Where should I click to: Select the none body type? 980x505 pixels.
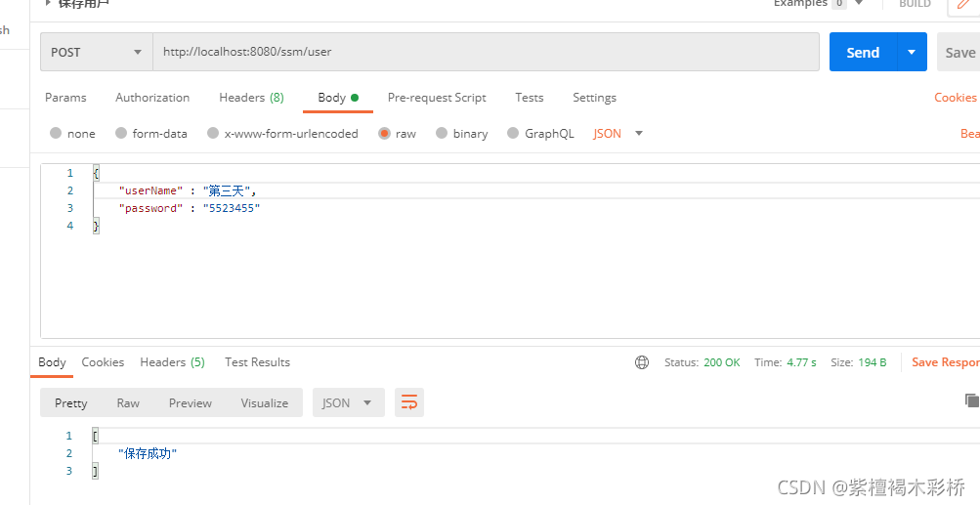click(72, 133)
